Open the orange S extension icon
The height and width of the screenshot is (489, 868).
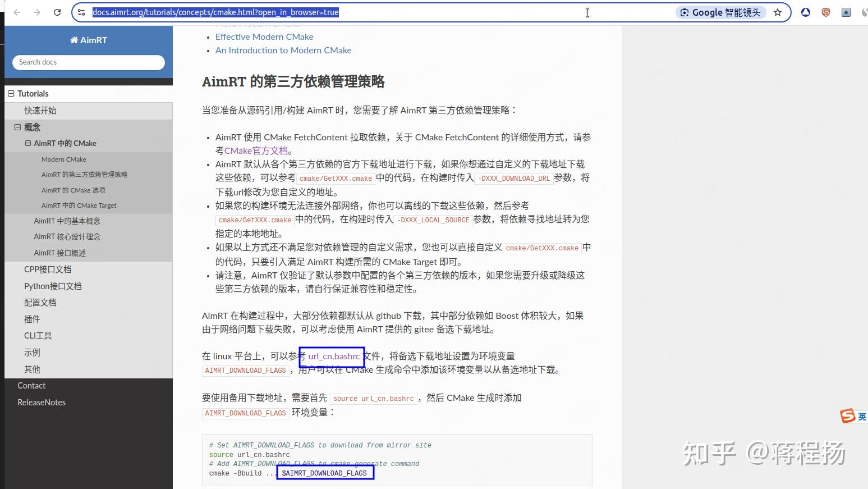click(825, 12)
